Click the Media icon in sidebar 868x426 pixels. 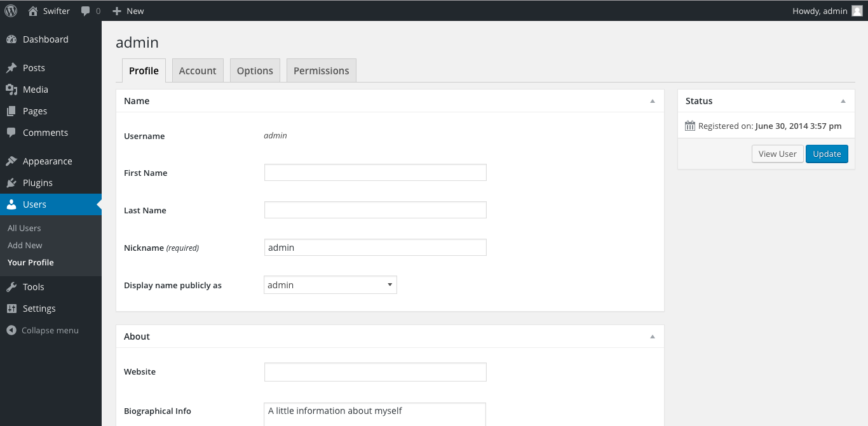click(x=11, y=90)
